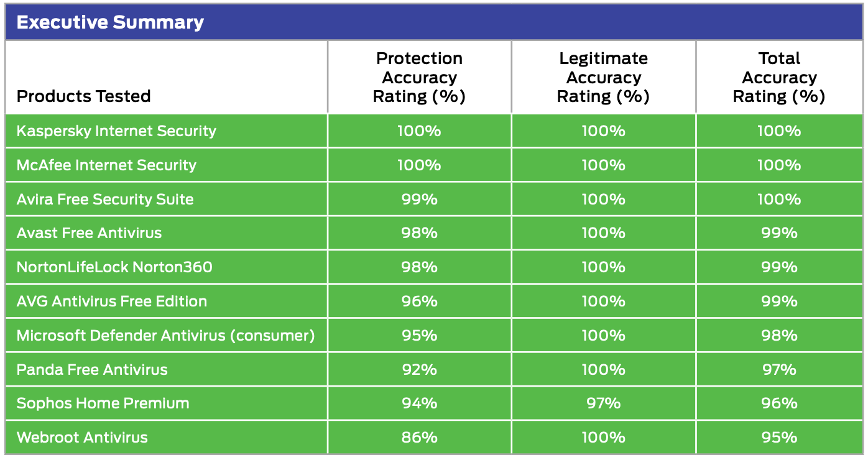
Task: Click the Total Accuracy Rating column header
Action: click(779, 78)
